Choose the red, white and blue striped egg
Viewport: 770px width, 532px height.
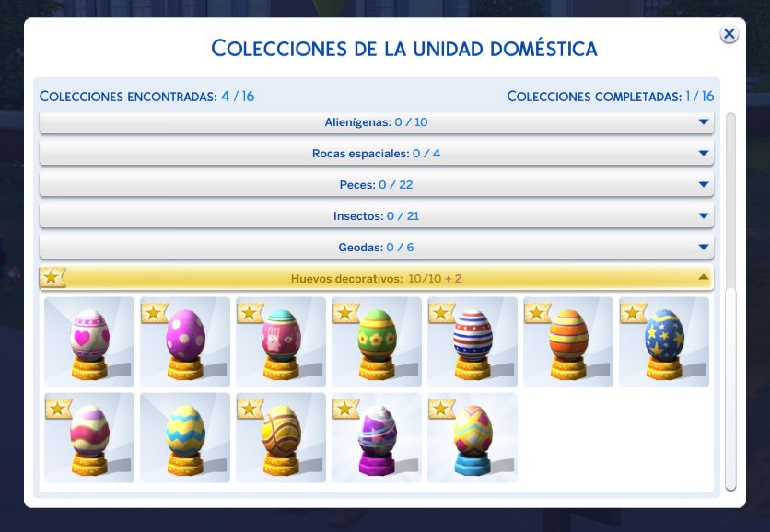[472, 341]
